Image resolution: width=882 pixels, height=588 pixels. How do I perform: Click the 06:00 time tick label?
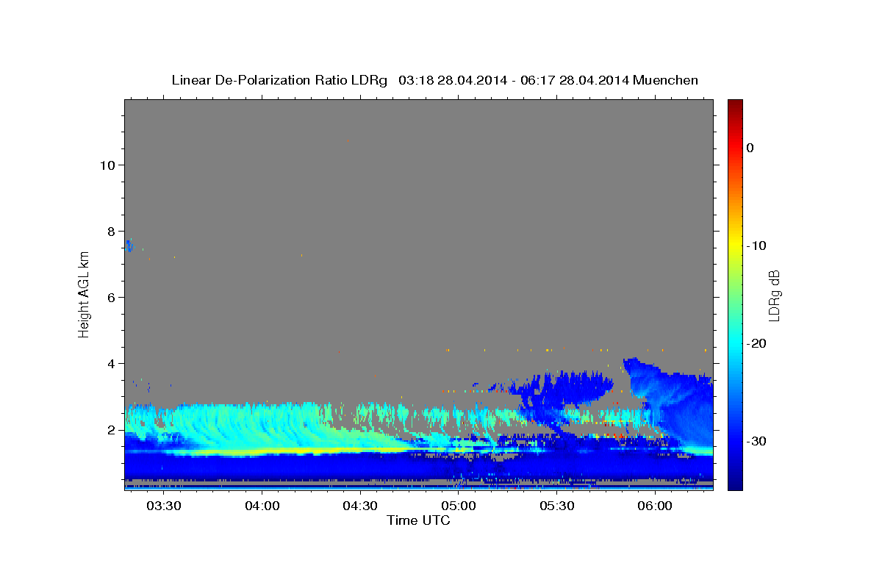pyautogui.click(x=655, y=506)
